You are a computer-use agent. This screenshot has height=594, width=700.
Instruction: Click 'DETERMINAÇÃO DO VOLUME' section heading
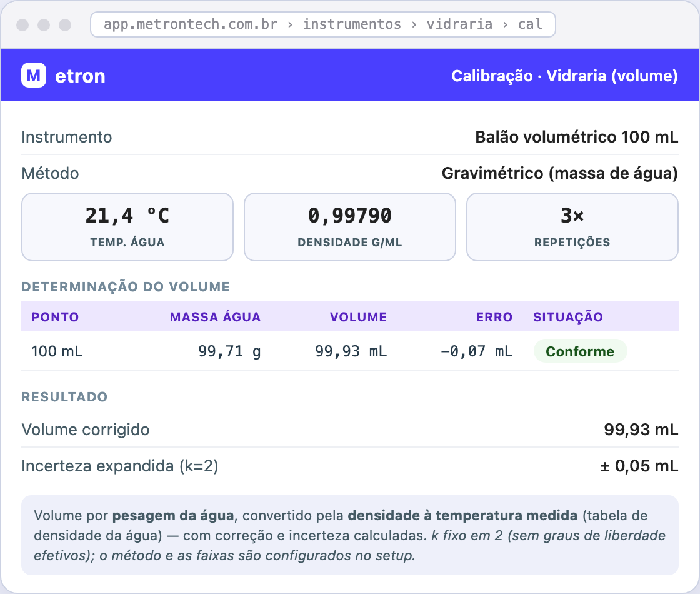point(126,287)
